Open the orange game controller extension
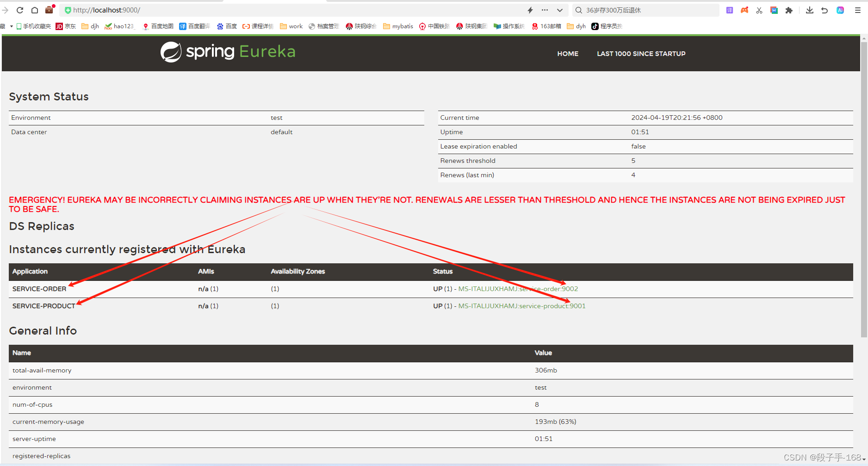868x466 pixels. (744, 10)
